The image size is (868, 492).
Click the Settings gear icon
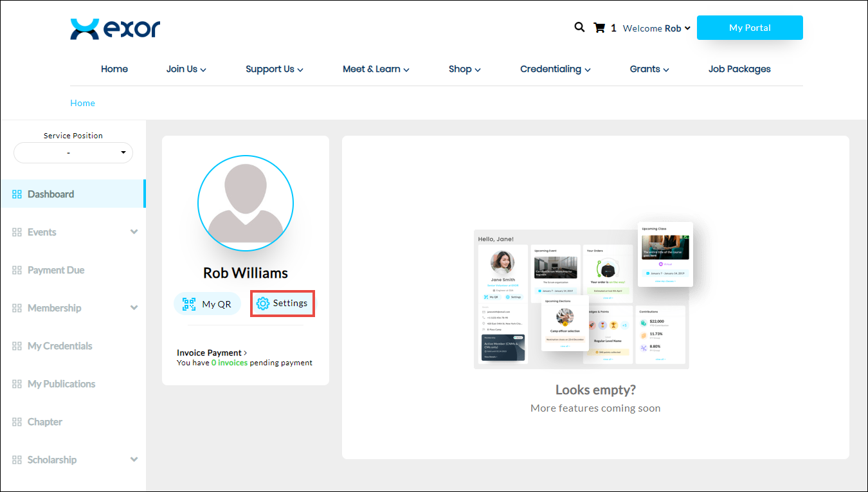point(263,304)
